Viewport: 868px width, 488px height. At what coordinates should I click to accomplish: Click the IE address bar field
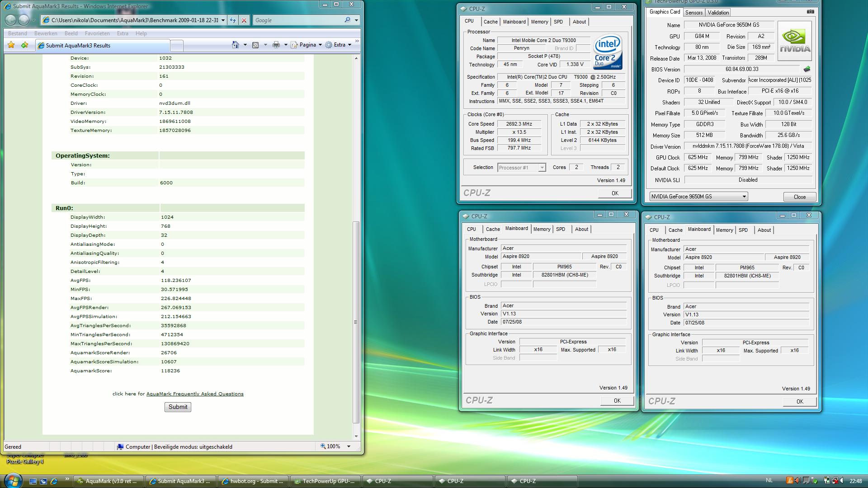point(134,20)
